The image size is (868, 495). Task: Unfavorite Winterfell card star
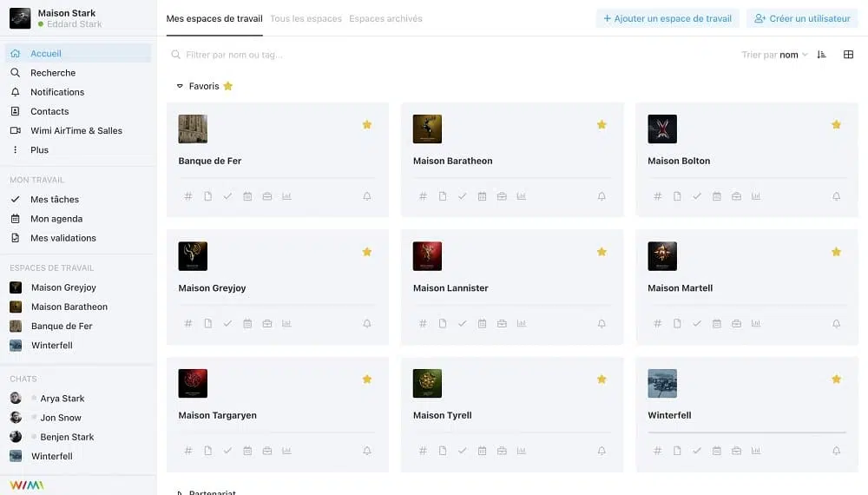tap(837, 379)
